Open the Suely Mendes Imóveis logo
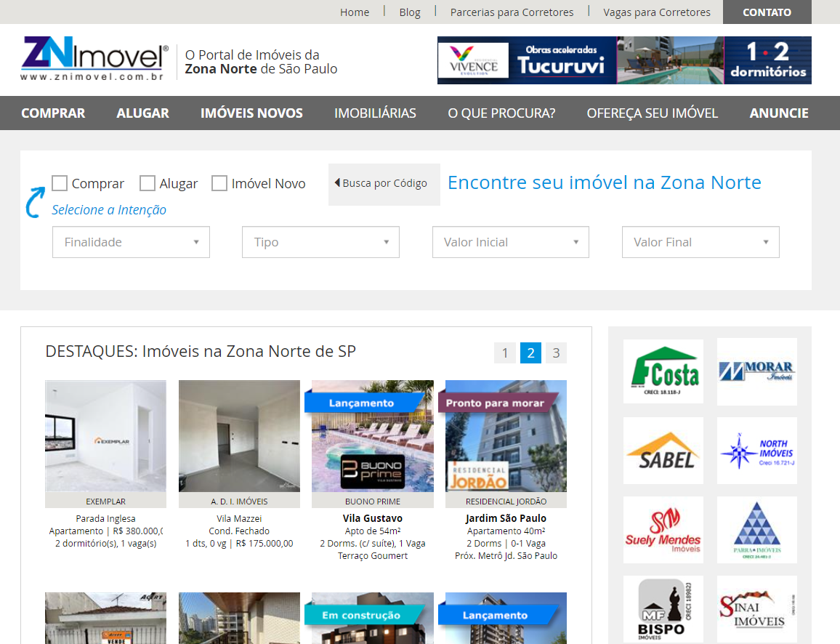 (663, 530)
